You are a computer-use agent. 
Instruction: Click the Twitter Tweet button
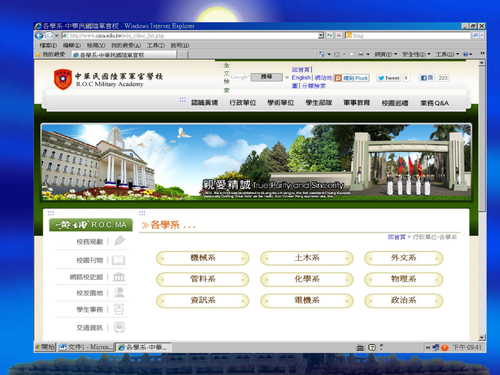pos(389,78)
